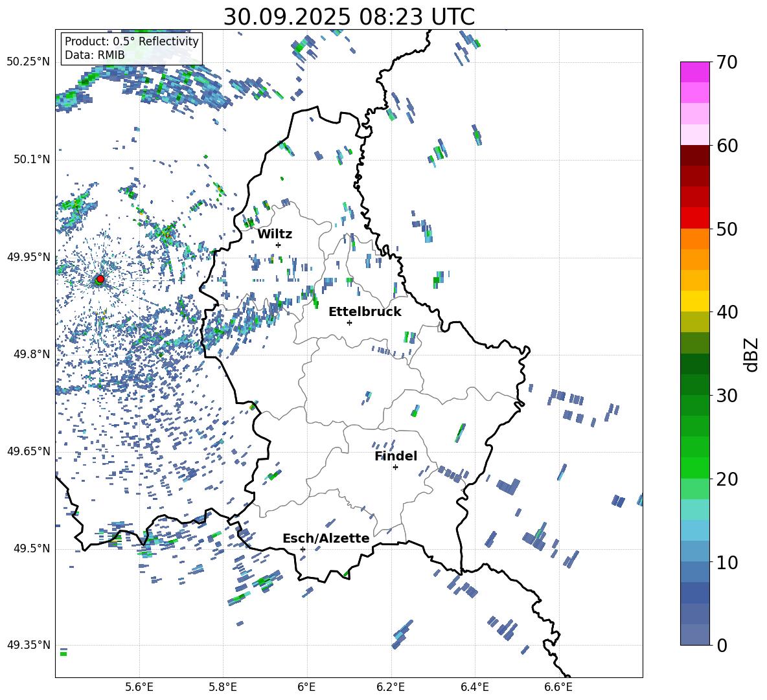This screenshot has height=700, width=767.
Task: Click the Esch/Alzette city label
Action: [x=326, y=538]
